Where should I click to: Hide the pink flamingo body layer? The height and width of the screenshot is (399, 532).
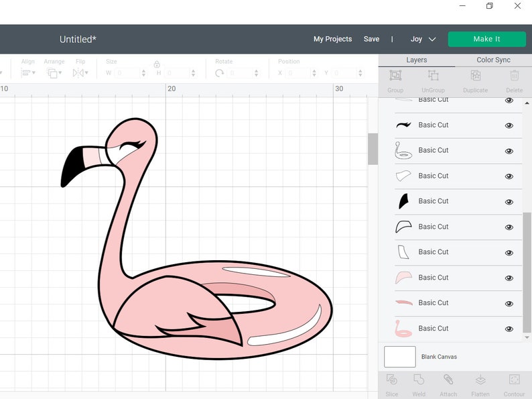(509, 329)
